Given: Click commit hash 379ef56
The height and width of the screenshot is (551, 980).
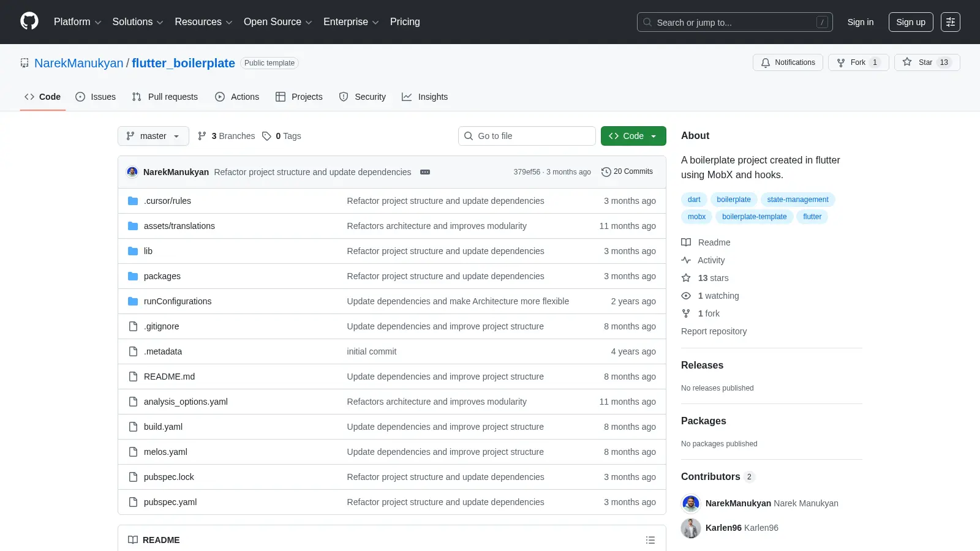Looking at the screenshot, I should [527, 172].
